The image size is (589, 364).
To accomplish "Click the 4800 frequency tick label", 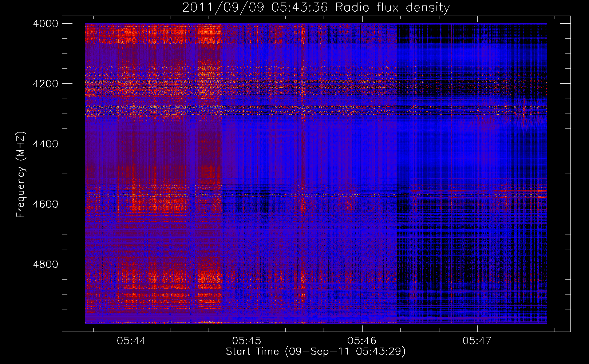I will pyautogui.click(x=46, y=264).
